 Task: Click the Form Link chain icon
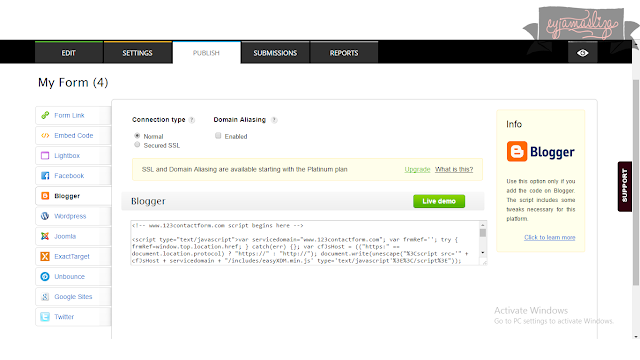click(x=45, y=116)
